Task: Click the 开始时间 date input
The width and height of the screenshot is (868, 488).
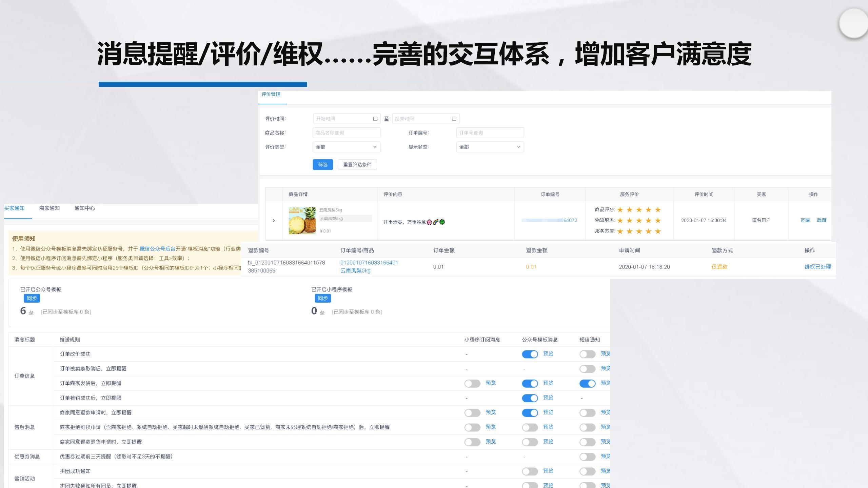Action: tap(347, 119)
